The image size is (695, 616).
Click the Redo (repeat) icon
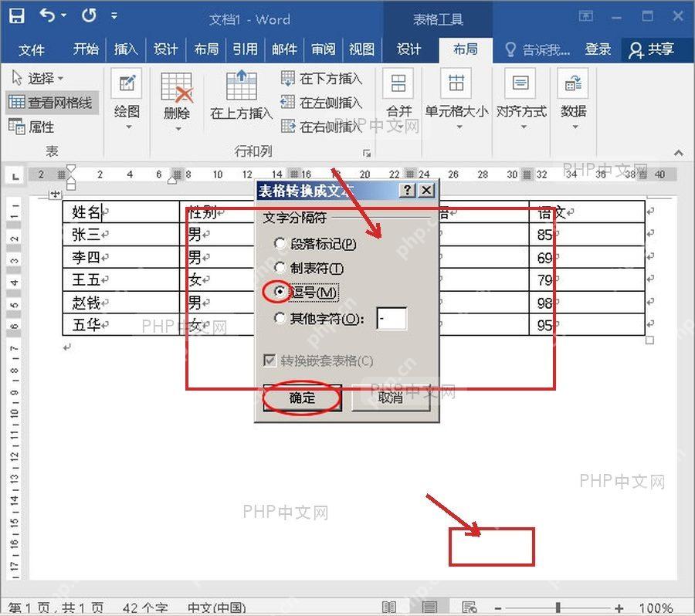(x=89, y=16)
